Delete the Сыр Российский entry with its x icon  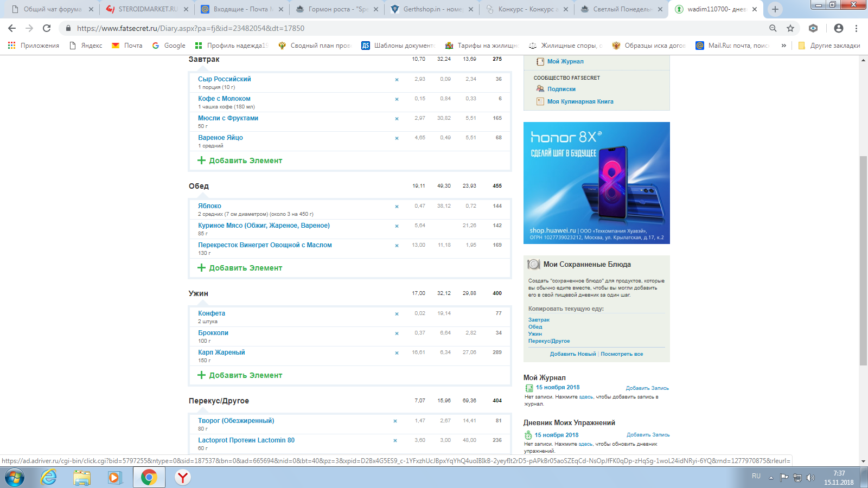[x=397, y=80]
